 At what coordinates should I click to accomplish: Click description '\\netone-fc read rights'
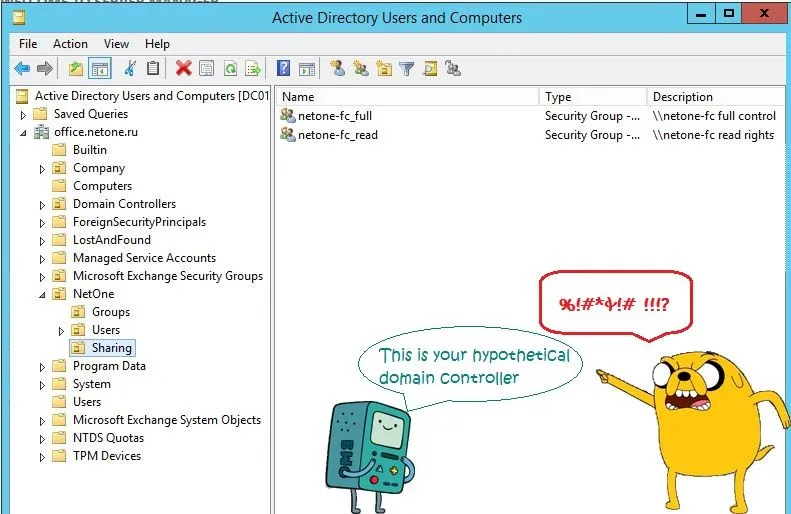click(713, 135)
